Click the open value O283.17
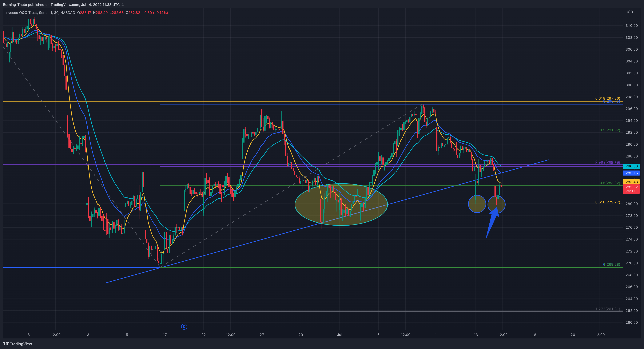 (84, 13)
